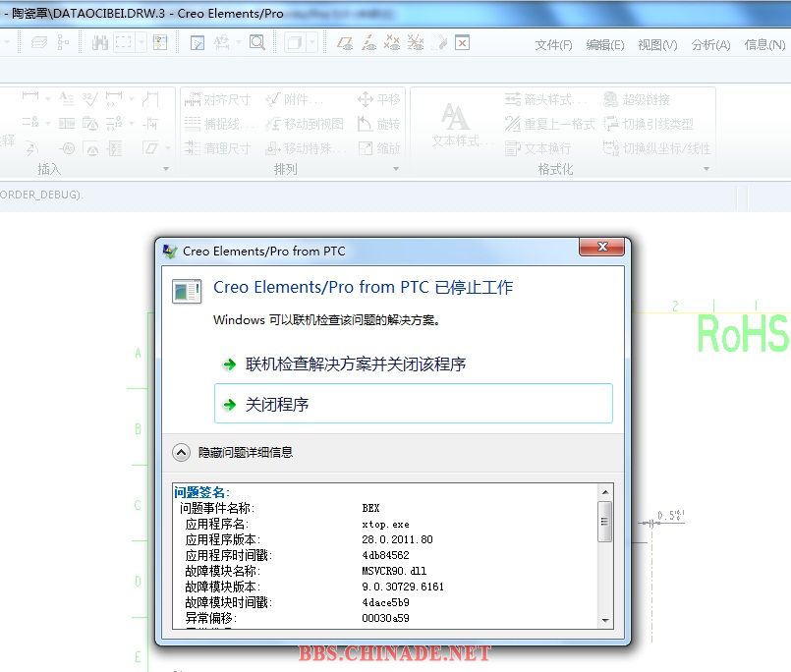Click 缩放 scale tool
The width and height of the screenshot is (791, 672).
379,148
